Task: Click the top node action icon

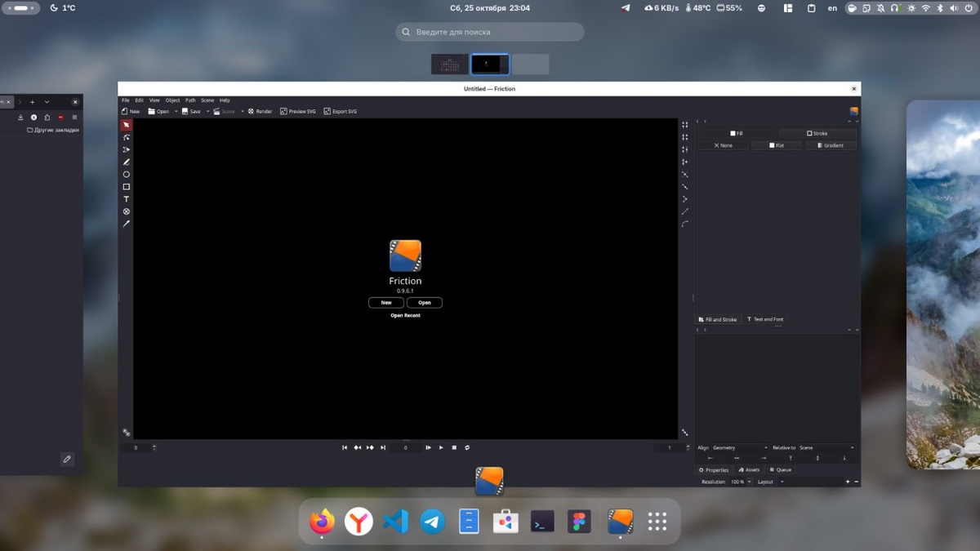Action: coord(685,125)
